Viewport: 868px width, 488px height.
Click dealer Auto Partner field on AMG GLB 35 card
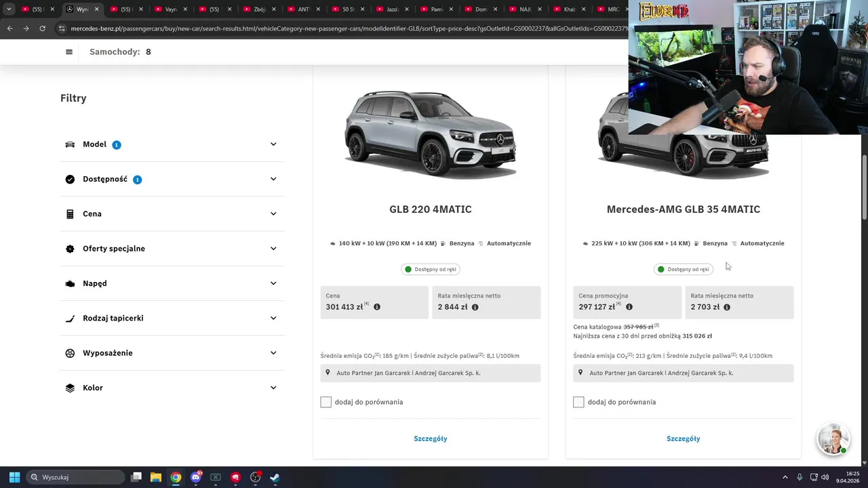tap(684, 373)
